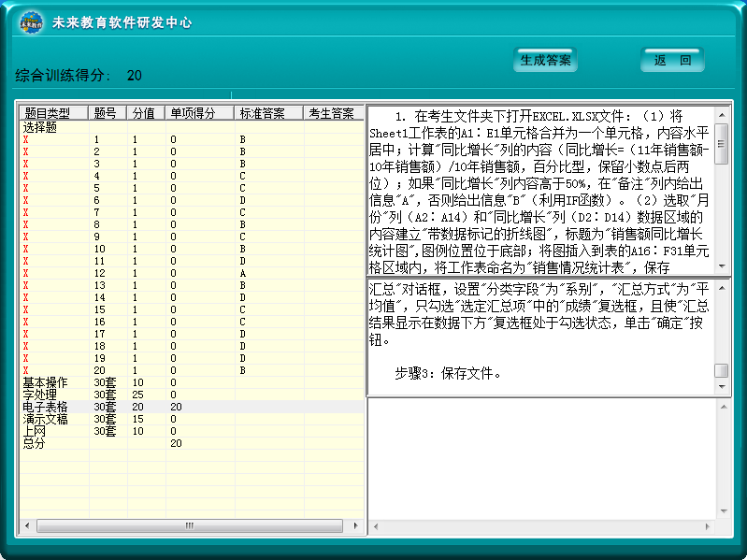Click the red X mark for question 3
The height and width of the screenshot is (560, 747).
(26, 164)
